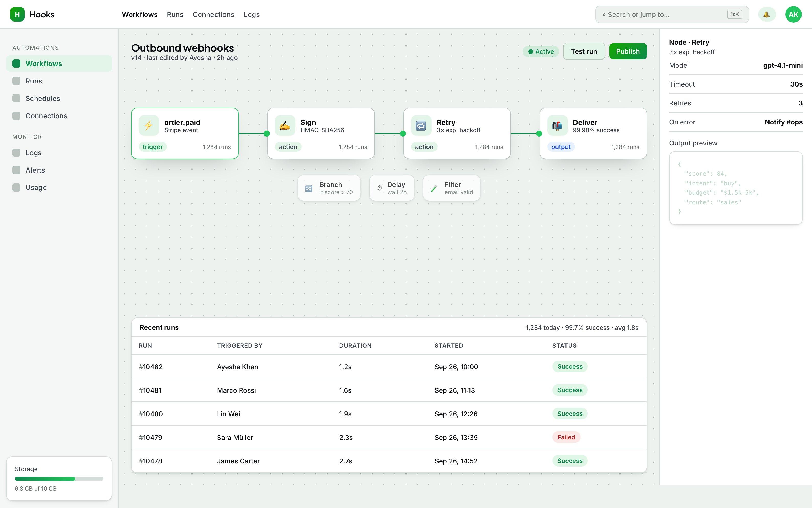Click Marco Rossi in the runs table

(237, 390)
